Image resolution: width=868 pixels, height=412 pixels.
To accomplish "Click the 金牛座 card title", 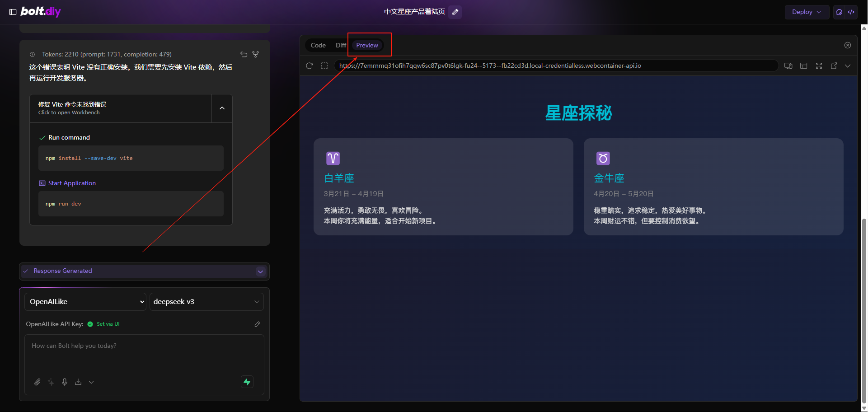I will click(x=609, y=178).
